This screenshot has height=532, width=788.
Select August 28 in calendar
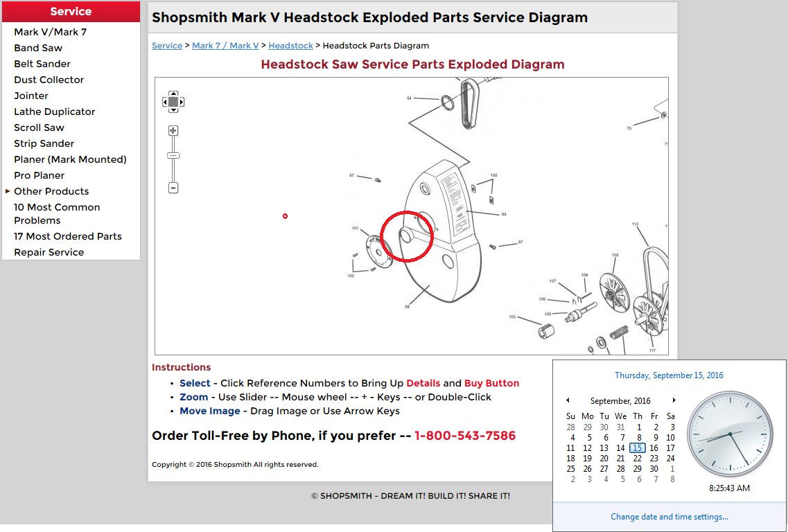[571, 427]
